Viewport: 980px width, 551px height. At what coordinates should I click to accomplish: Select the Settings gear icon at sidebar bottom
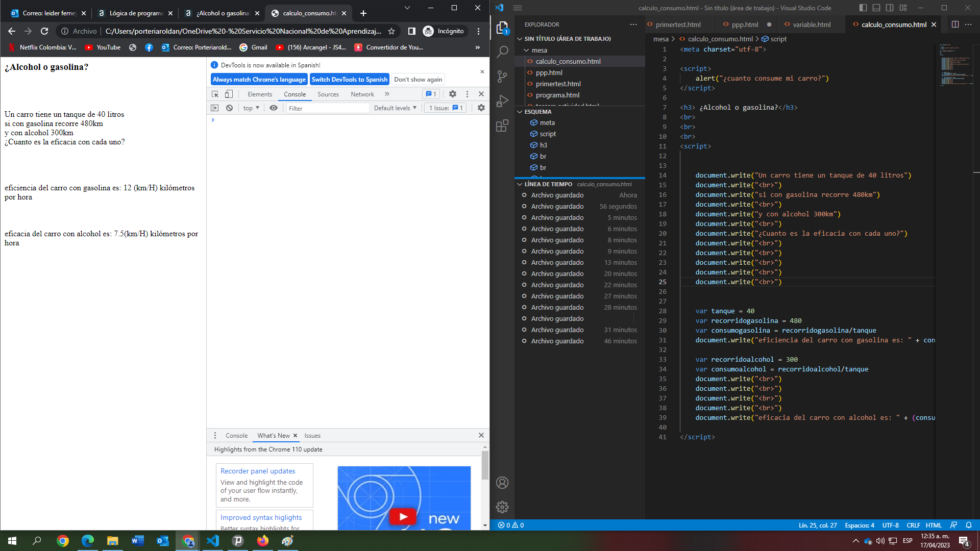[503, 506]
